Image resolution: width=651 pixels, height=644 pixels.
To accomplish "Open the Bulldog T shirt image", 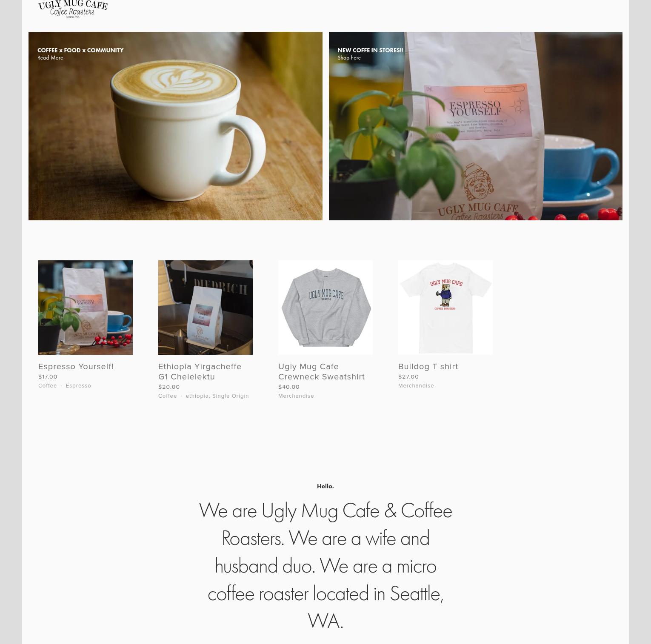I will (x=445, y=308).
